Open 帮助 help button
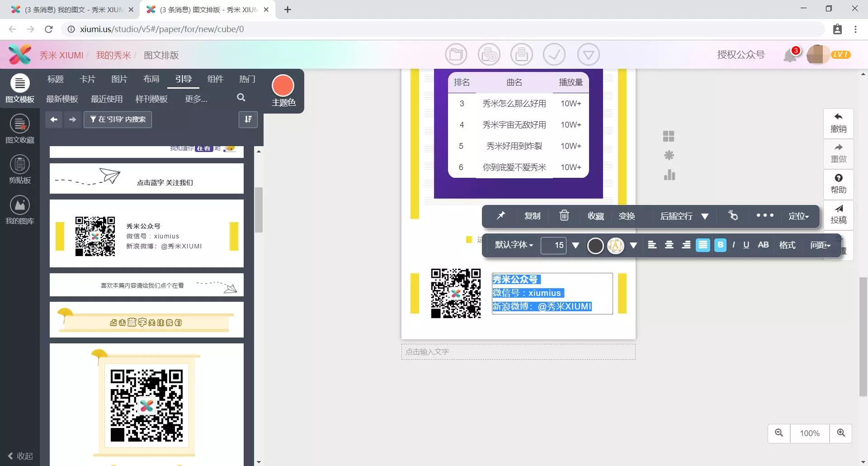Image resolution: width=868 pixels, height=466 pixels. 839,184
